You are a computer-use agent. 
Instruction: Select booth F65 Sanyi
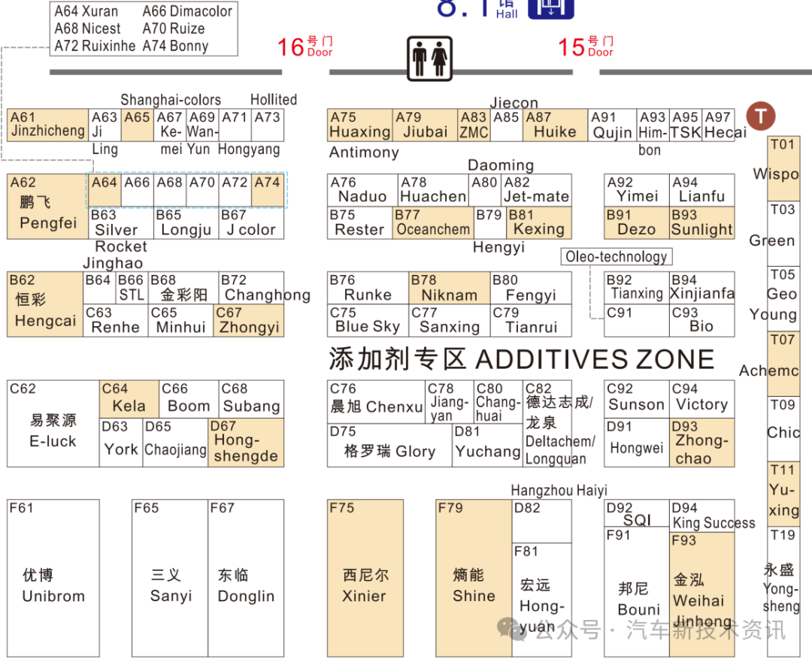[170, 578]
